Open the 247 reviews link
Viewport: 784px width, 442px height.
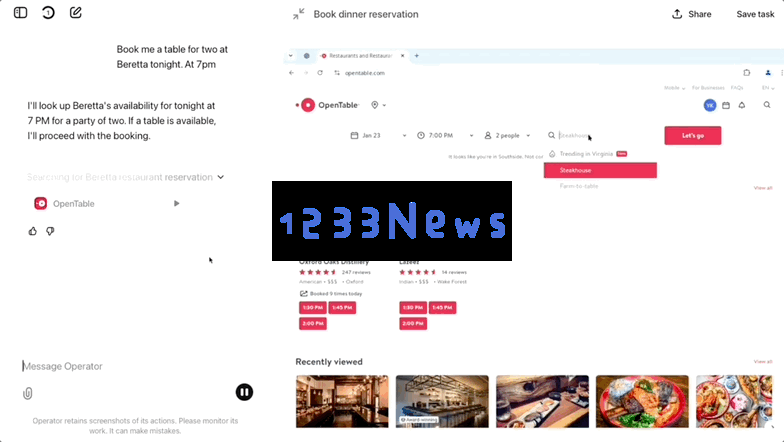(356, 272)
